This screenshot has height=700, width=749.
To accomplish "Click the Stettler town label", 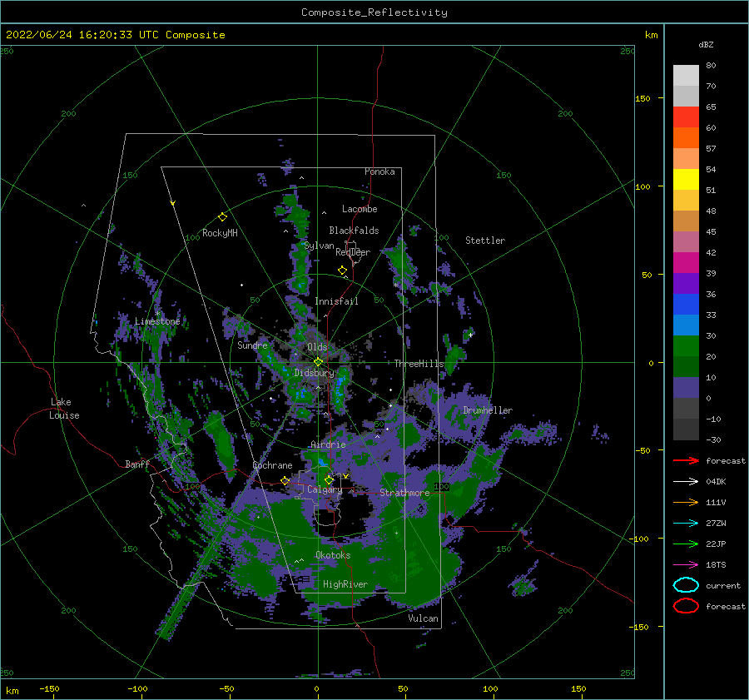I will pos(485,241).
